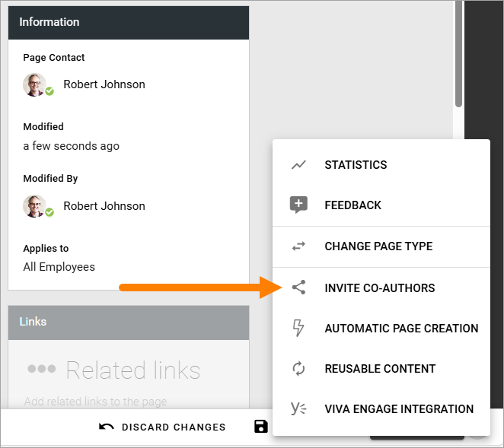Image resolution: width=504 pixels, height=448 pixels.
Task: Click the 'a few seconds ago' modified value
Action: click(x=71, y=146)
